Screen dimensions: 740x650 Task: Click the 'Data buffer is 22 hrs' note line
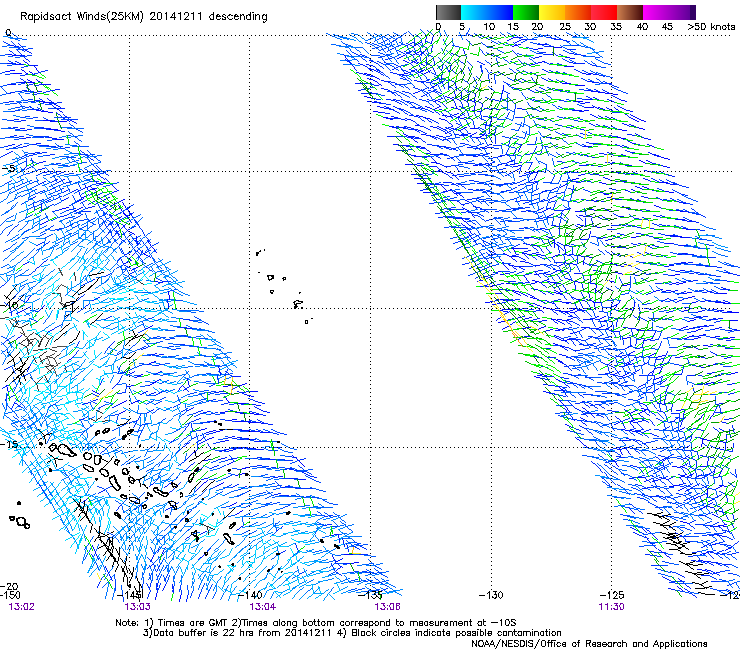352,633
